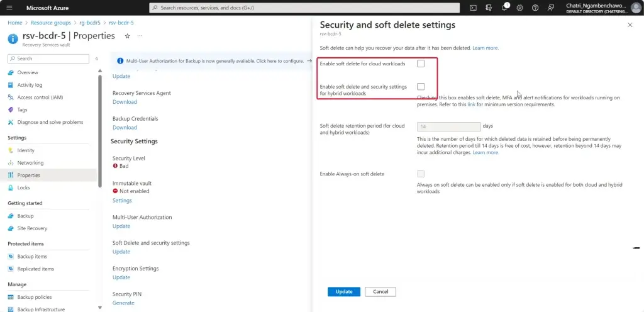The height and width of the screenshot is (312, 644).
Task: Click the info icon in the Multi-User Authorization banner
Action: [120, 61]
